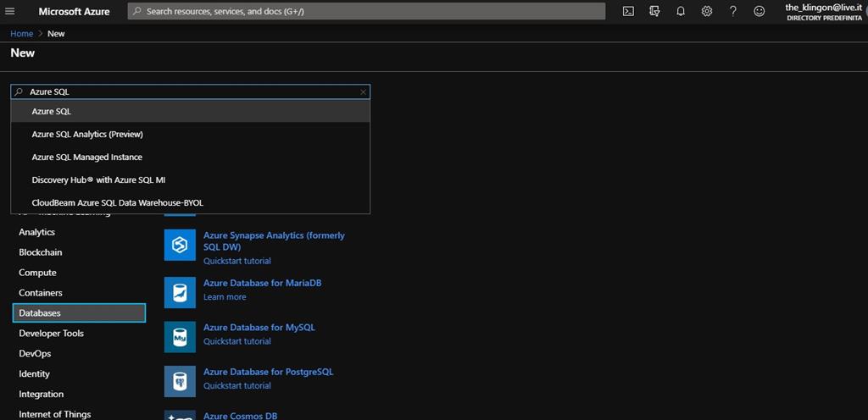This screenshot has height=420, width=868.
Task: Open the portal hamburger menu
Action: point(9,11)
